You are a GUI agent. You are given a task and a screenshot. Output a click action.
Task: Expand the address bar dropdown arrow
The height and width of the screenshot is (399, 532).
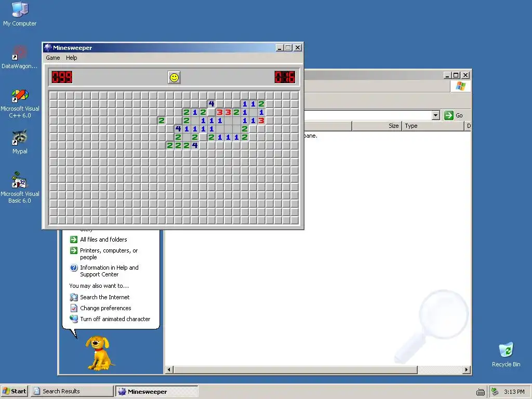pyautogui.click(x=436, y=115)
